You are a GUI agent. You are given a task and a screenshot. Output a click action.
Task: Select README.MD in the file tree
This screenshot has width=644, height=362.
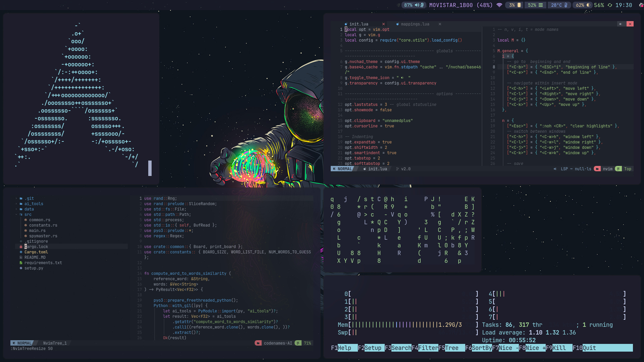tap(35, 257)
